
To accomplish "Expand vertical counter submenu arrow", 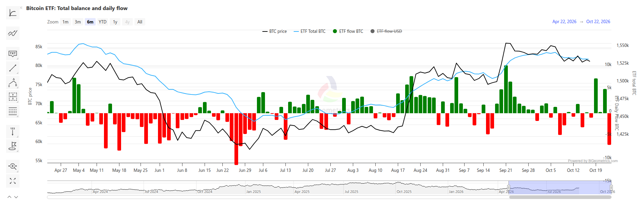I will pyautogui.click(x=18, y=136).
